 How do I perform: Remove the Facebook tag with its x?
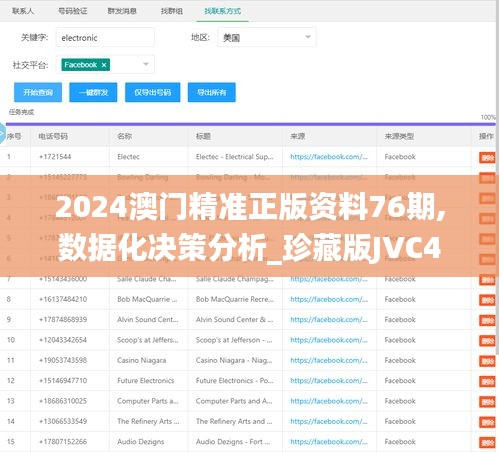[x=104, y=65]
